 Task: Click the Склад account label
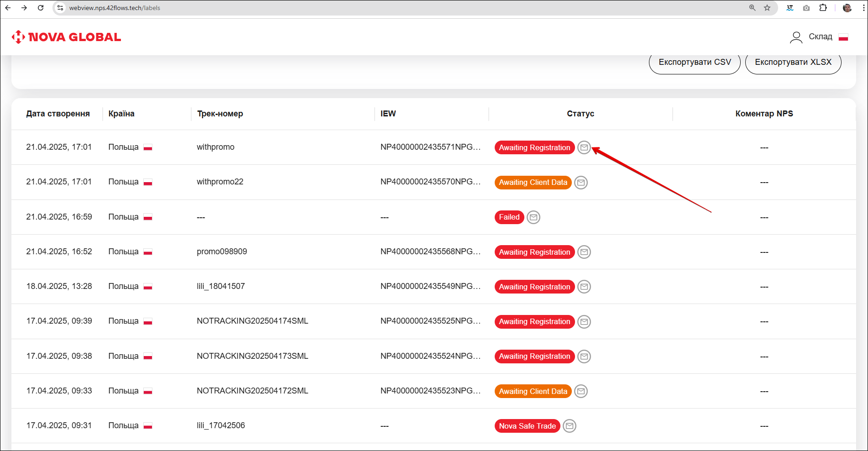pyautogui.click(x=820, y=37)
